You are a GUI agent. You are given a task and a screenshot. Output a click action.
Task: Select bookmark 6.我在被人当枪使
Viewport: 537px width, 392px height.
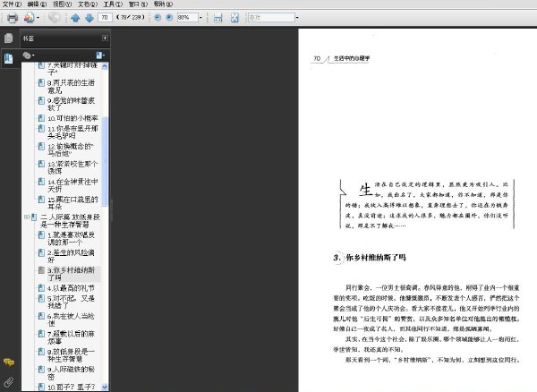click(71, 320)
